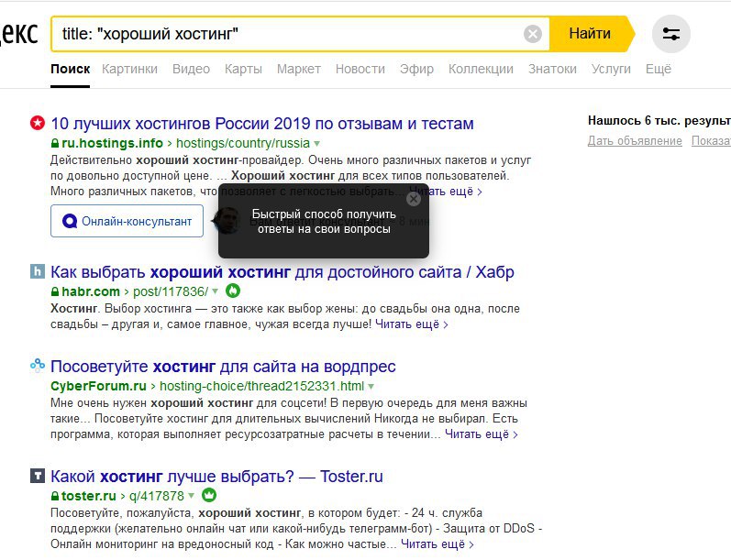Click hosting-choice/thread2152331.html path link
The image size is (731, 560).
[261, 386]
